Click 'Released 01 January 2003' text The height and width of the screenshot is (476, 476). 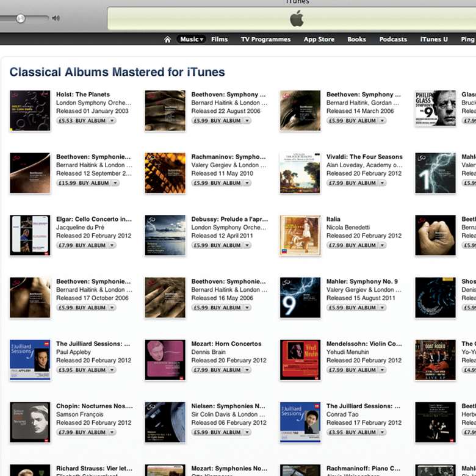pos(92,111)
